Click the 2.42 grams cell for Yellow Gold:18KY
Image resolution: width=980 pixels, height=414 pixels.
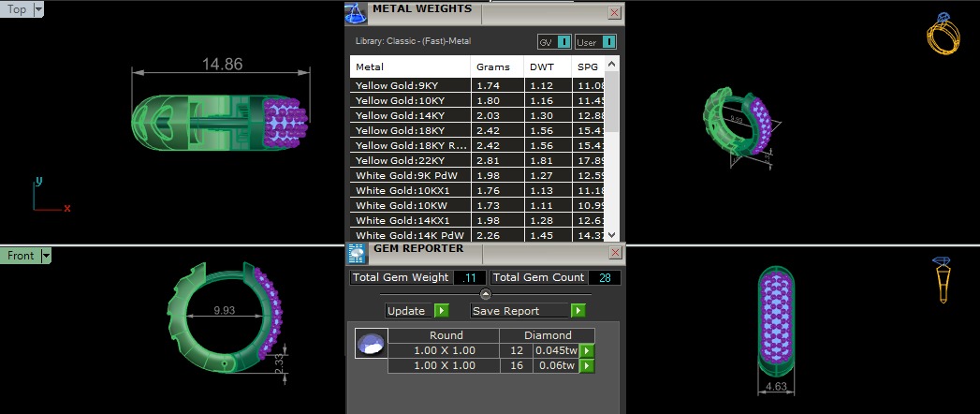pos(498,131)
